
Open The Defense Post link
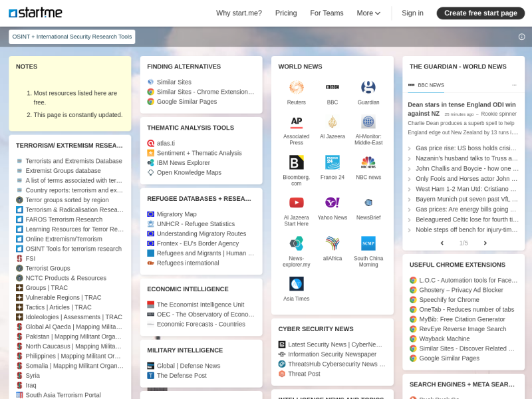[182, 375]
